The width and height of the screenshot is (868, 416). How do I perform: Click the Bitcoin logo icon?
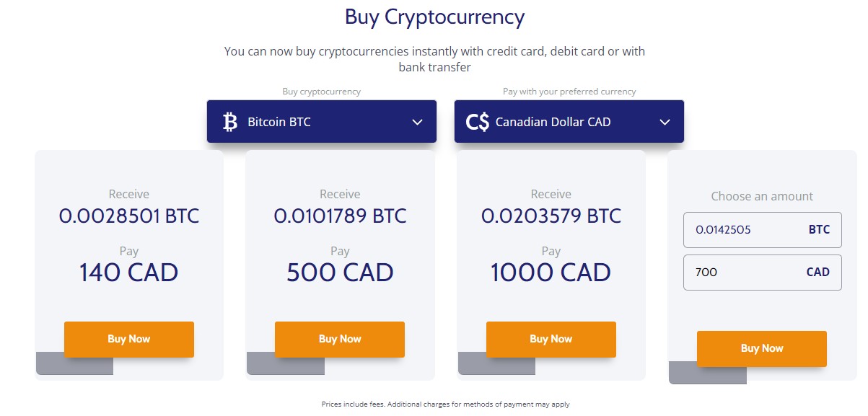click(230, 122)
